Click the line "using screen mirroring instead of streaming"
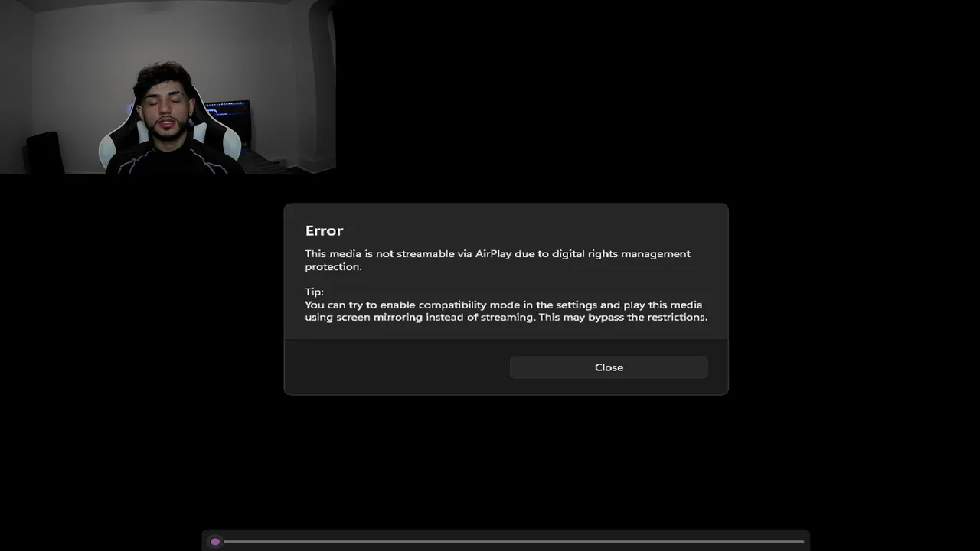Screen dimensions: 980x551 tap(420, 317)
